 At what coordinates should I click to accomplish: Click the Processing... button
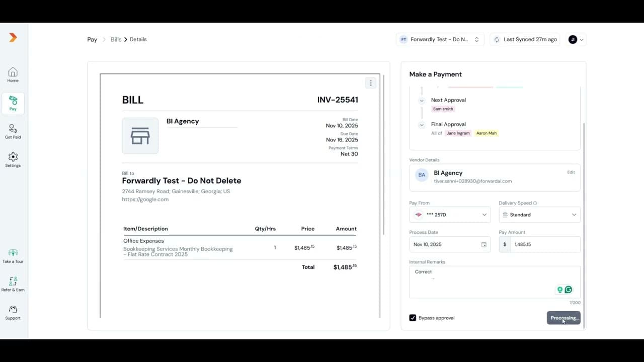tap(563, 318)
